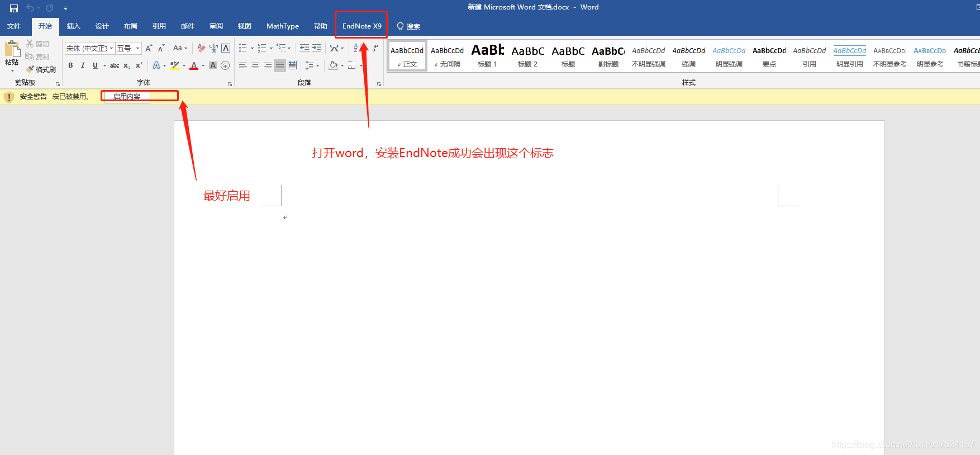Click the Paste (粘贴) clipboard icon
This screenshot has height=455, width=980.
click(x=12, y=49)
